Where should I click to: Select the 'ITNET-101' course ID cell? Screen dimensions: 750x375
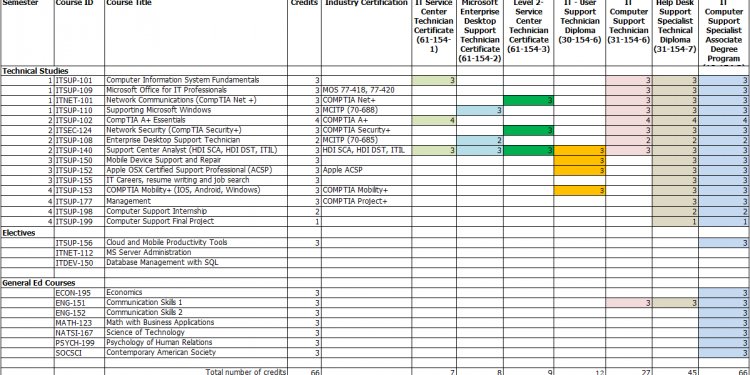pos(79,100)
